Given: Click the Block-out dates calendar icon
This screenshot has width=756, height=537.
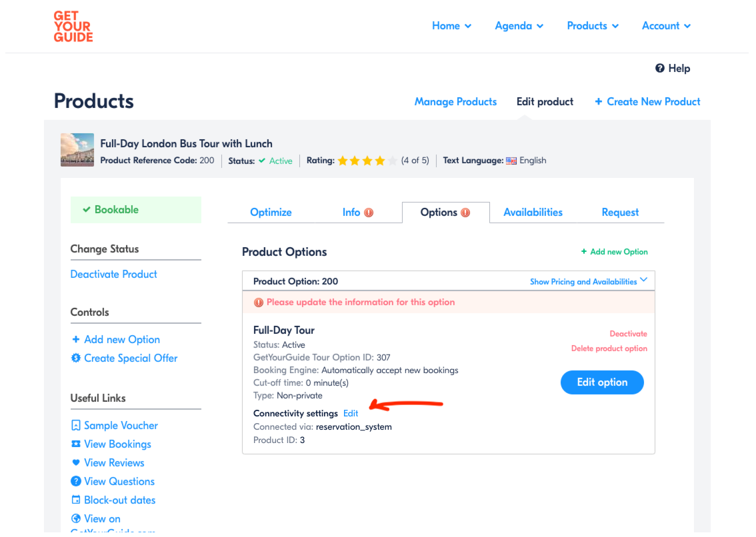Looking at the screenshot, I should click(76, 500).
